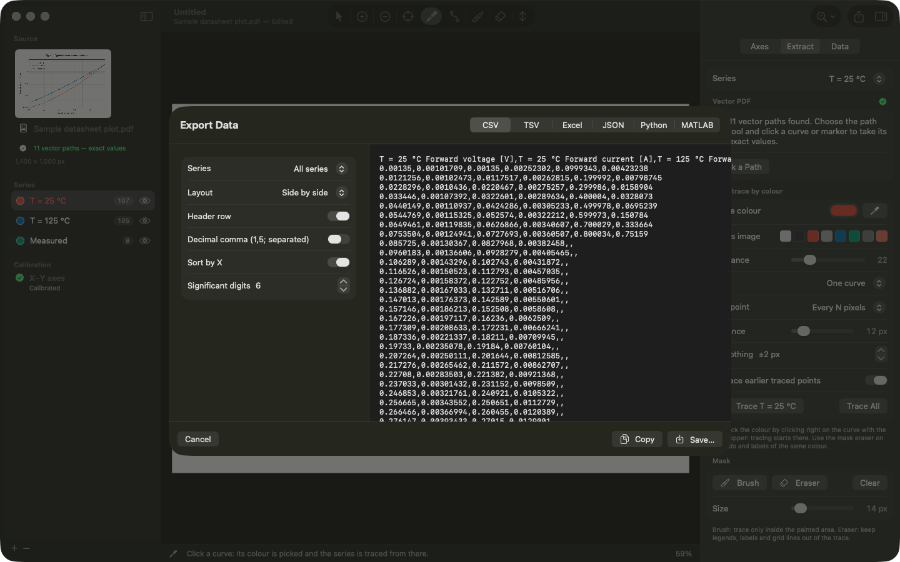Click the Eraser mask button
Image resolution: width=900 pixels, height=562 pixels.
pos(800,483)
